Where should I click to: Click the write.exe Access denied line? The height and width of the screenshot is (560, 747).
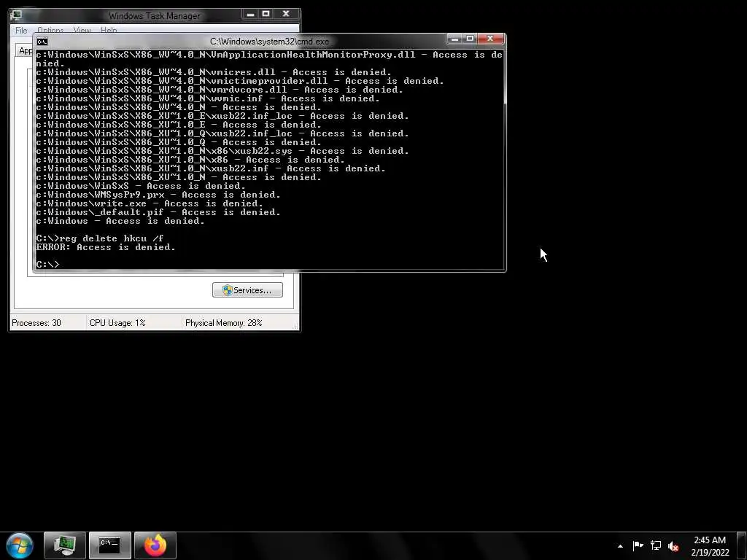tap(149, 203)
